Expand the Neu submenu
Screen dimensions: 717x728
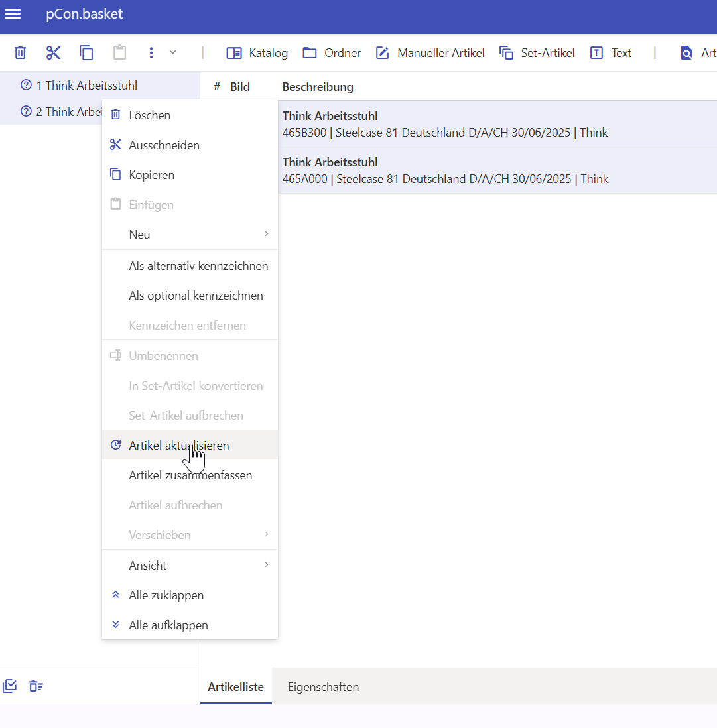190,235
